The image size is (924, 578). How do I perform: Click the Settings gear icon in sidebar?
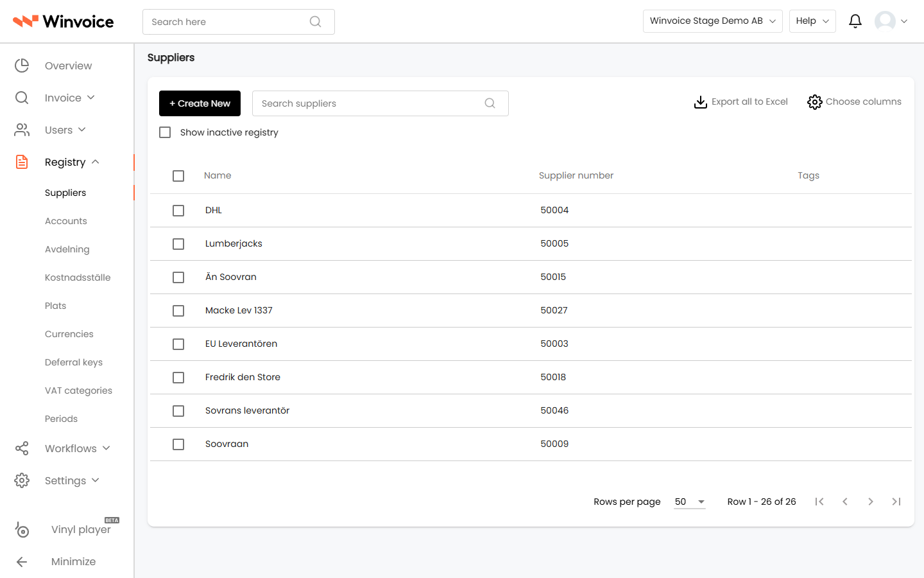tap(22, 480)
